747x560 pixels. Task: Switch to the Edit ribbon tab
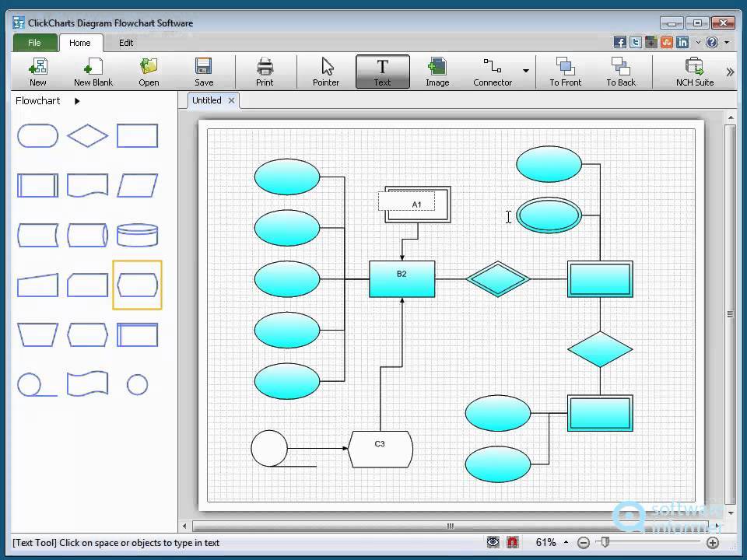[126, 43]
